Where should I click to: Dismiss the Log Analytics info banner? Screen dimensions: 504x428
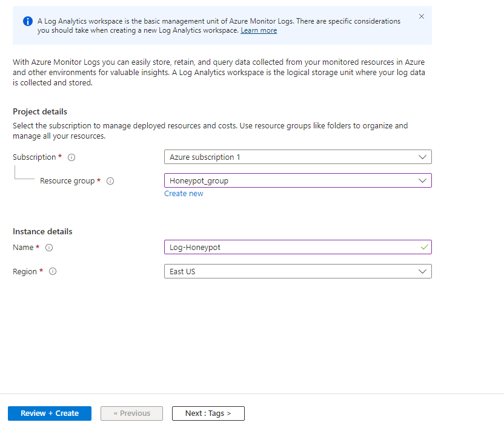(x=422, y=16)
